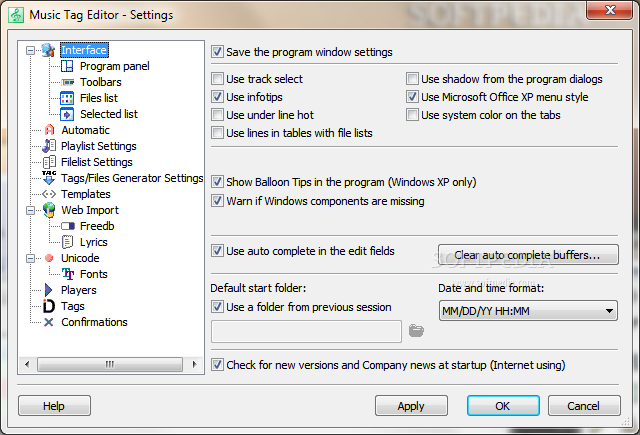Click the Tags/Files Generator TAG icon
The height and width of the screenshot is (435, 640).
tap(49, 178)
